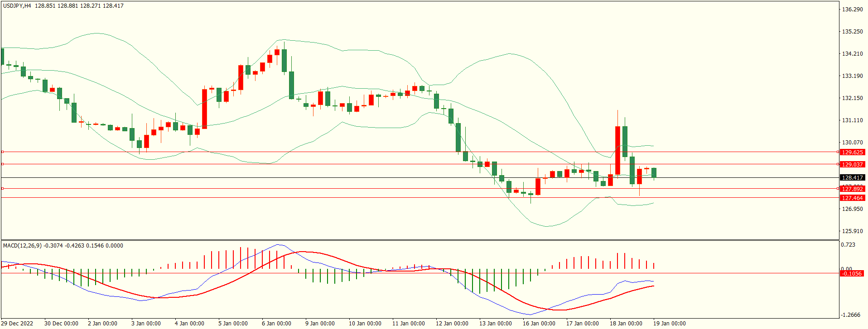Click the 4 Jan 00:00 time label
The image size is (868, 329).
tap(189, 324)
